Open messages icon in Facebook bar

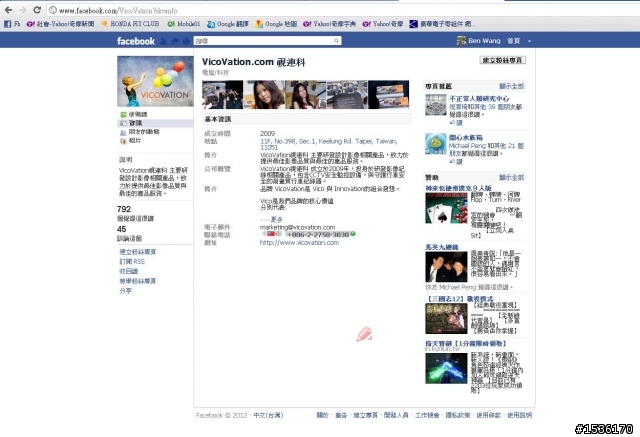(x=175, y=41)
